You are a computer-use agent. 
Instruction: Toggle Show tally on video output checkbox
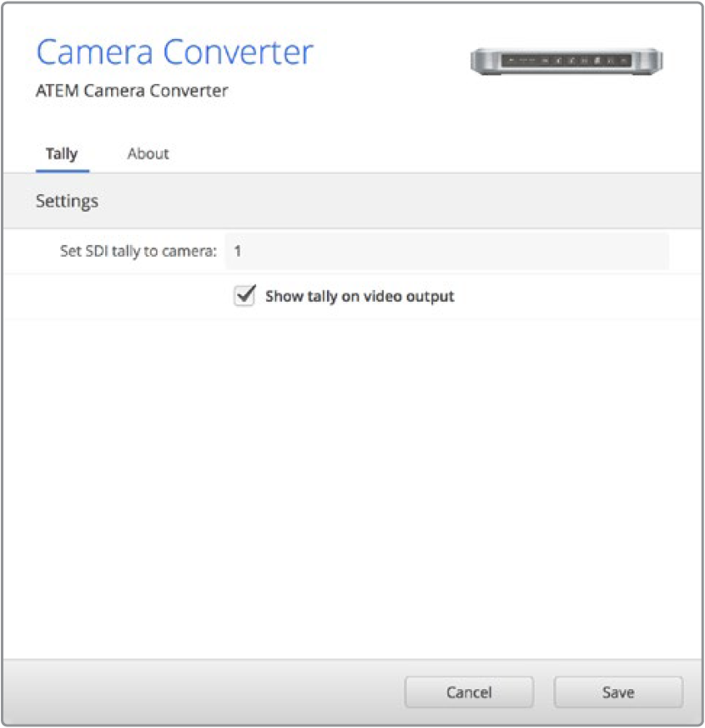coord(245,296)
